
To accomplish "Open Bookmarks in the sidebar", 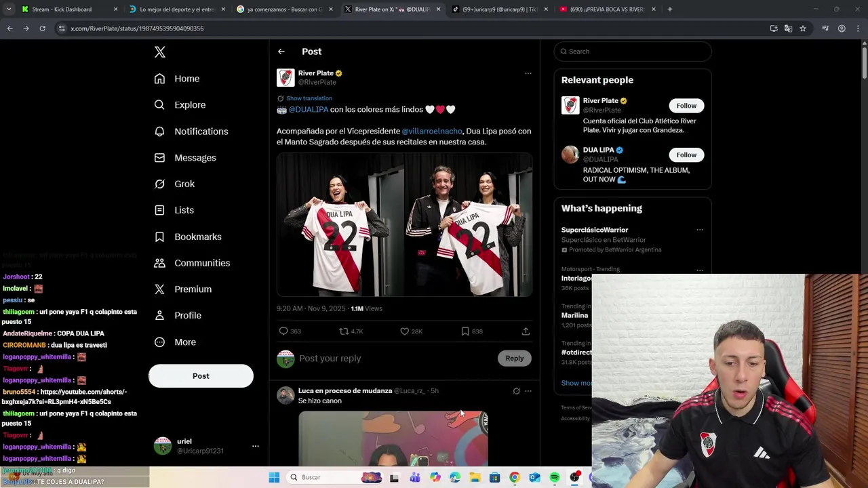I will pyautogui.click(x=188, y=237).
